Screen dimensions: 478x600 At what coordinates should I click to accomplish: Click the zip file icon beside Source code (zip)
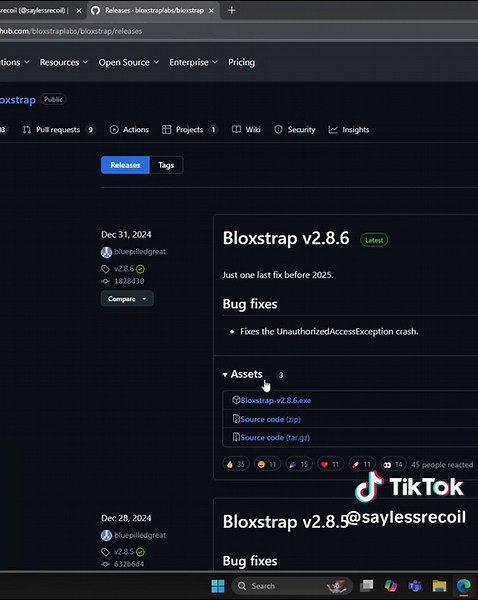click(236, 419)
